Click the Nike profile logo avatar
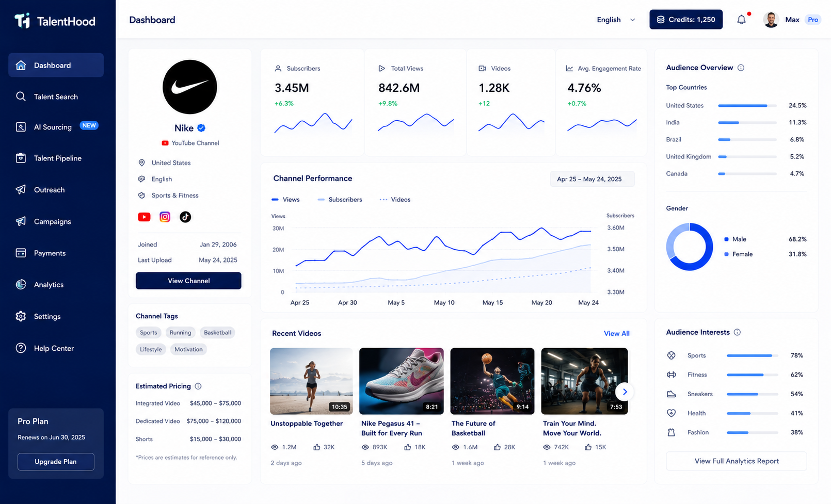This screenshot has width=831, height=504. tap(189, 87)
